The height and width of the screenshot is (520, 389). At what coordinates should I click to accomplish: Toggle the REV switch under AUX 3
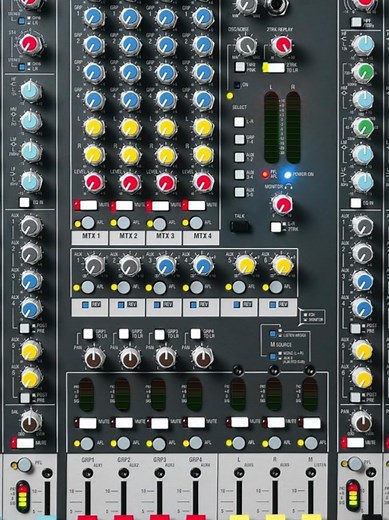[157, 304]
